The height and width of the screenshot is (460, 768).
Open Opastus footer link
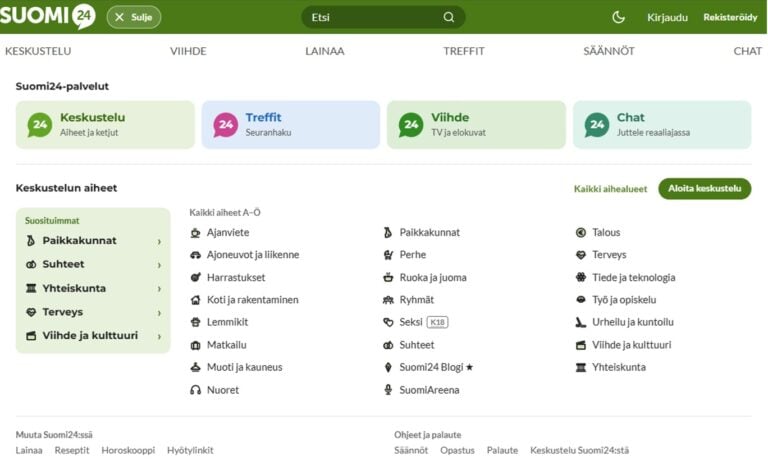click(x=457, y=450)
